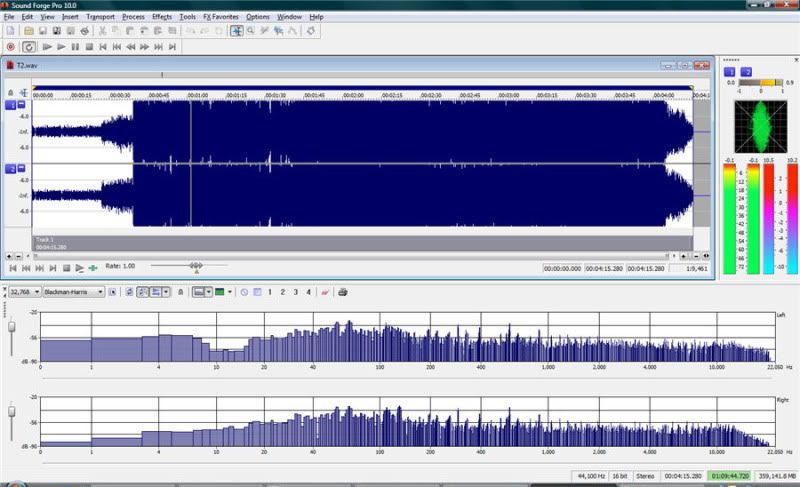Open the Effects menu
The width and height of the screenshot is (800, 487).
tap(162, 17)
